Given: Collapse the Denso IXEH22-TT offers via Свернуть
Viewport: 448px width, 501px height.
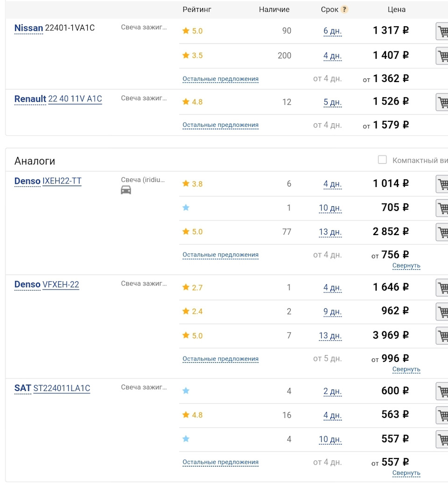Looking at the screenshot, I should point(406,265).
